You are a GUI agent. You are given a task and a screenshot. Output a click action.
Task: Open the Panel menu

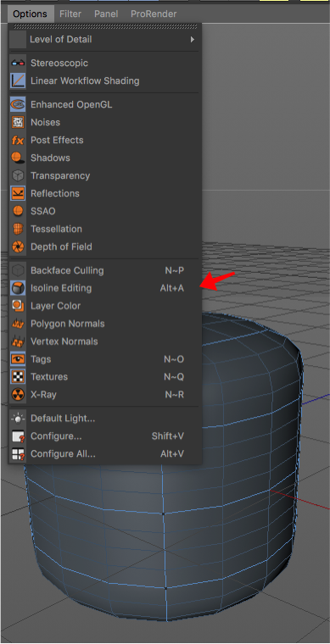click(106, 14)
